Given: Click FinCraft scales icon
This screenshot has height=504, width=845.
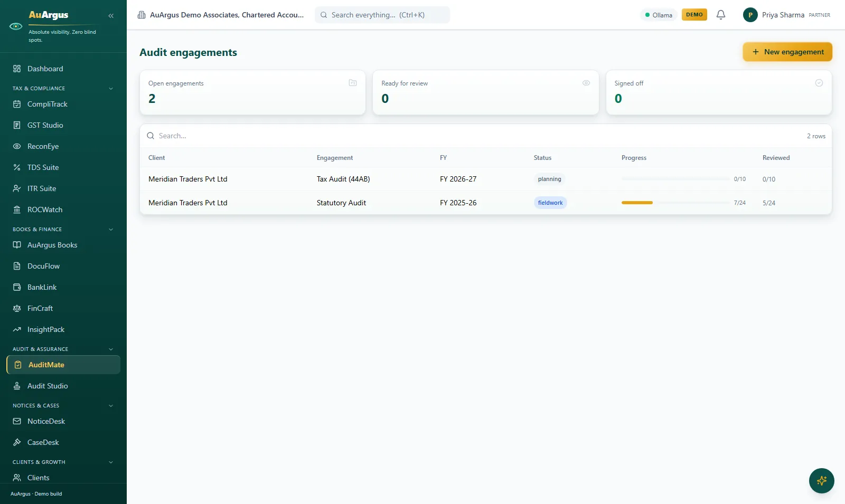Looking at the screenshot, I should [17, 308].
